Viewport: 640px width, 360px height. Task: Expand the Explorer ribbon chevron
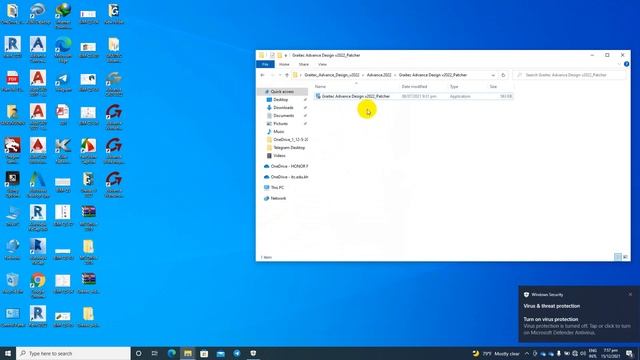pos(619,64)
